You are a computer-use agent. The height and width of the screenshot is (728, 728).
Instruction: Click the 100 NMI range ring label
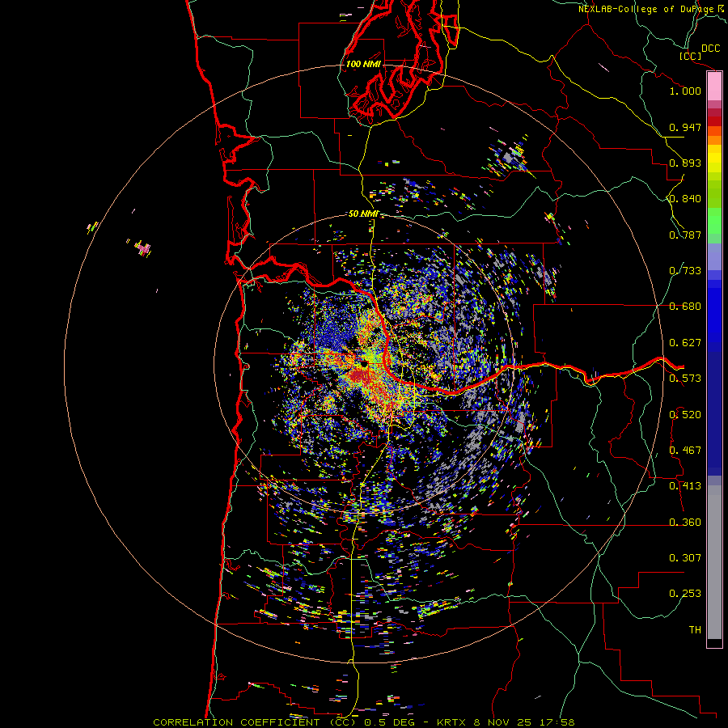coord(363,64)
